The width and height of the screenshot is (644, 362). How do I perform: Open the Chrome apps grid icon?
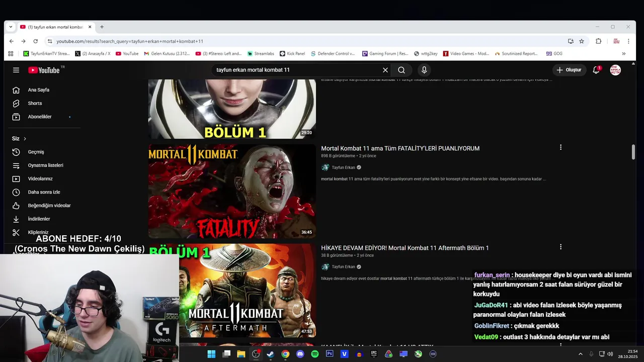11,53
